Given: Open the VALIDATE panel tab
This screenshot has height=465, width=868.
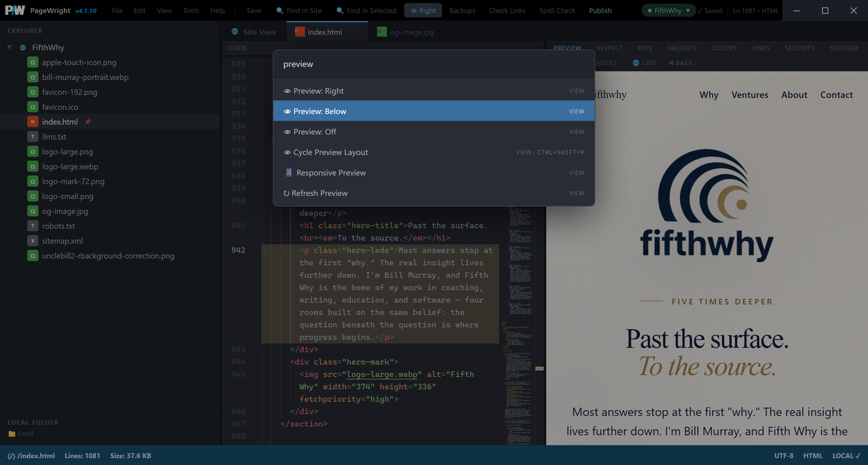Looking at the screenshot, I should tap(682, 48).
